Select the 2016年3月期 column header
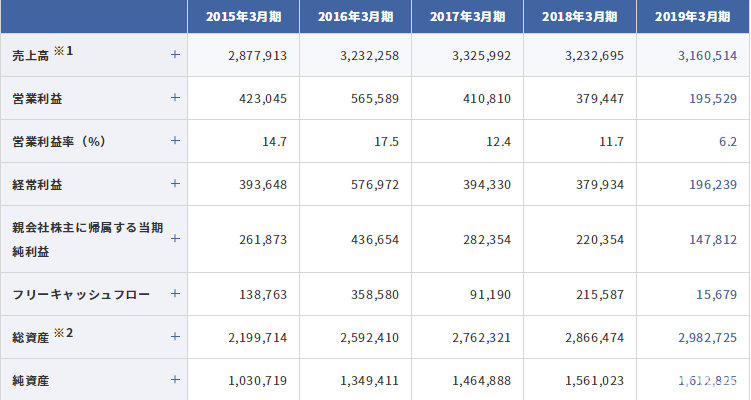The image size is (751, 400). 355,17
